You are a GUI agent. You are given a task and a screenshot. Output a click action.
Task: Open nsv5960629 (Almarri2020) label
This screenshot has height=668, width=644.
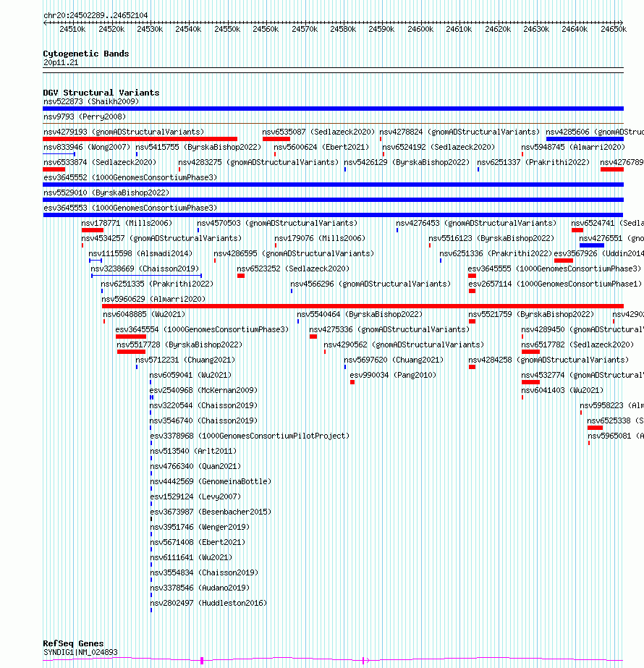(153, 299)
